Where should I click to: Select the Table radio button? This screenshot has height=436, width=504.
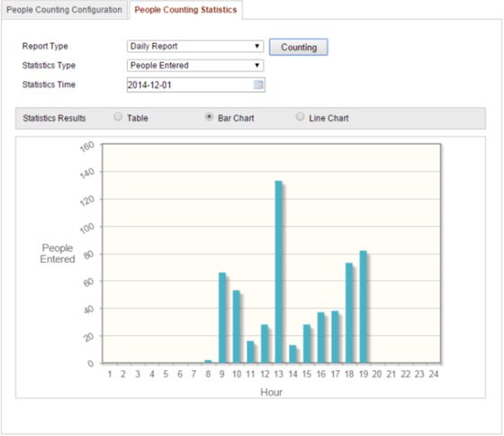pyautogui.click(x=118, y=116)
